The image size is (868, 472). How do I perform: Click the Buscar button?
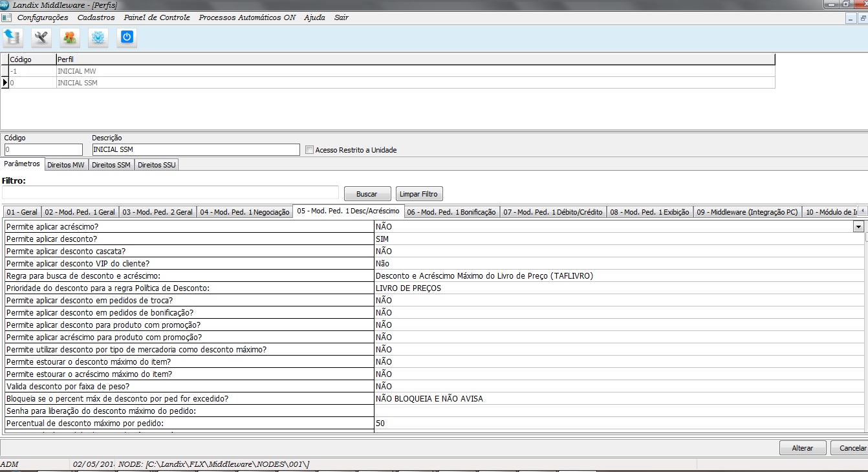click(x=367, y=194)
